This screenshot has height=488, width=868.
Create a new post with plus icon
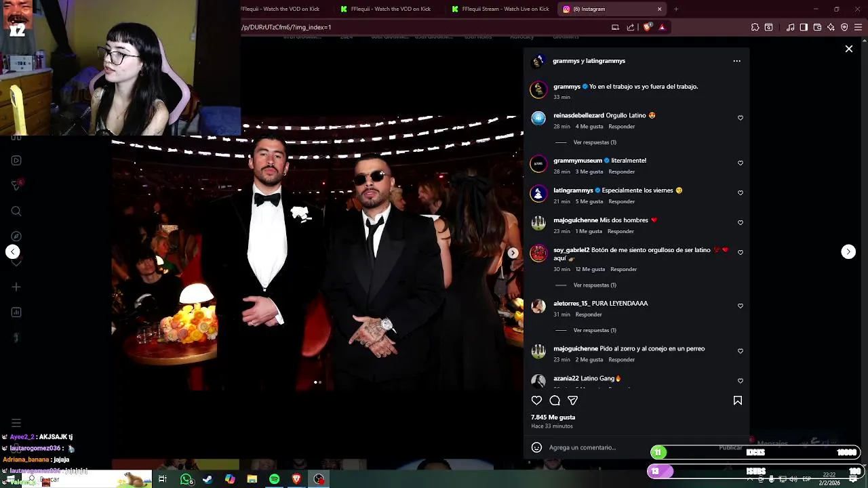[x=16, y=287]
